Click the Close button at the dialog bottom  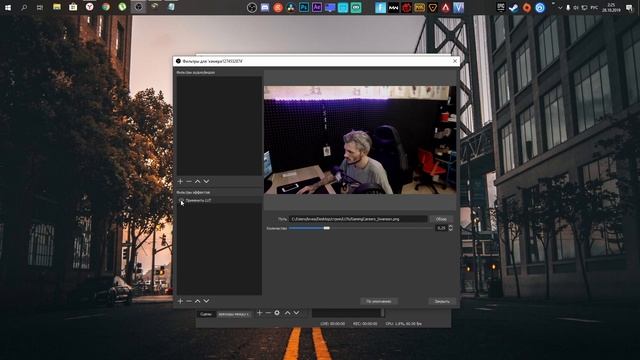pyautogui.click(x=442, y=301)
